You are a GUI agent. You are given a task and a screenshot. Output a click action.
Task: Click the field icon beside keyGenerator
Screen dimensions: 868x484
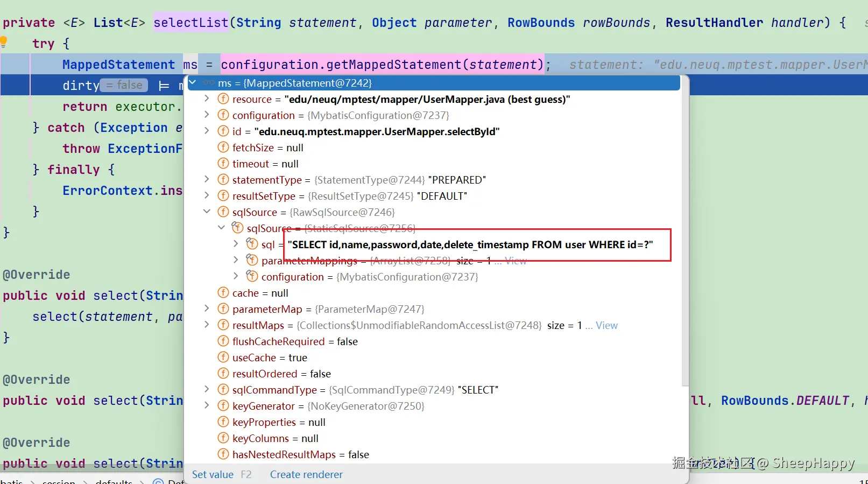coord(223,406)
